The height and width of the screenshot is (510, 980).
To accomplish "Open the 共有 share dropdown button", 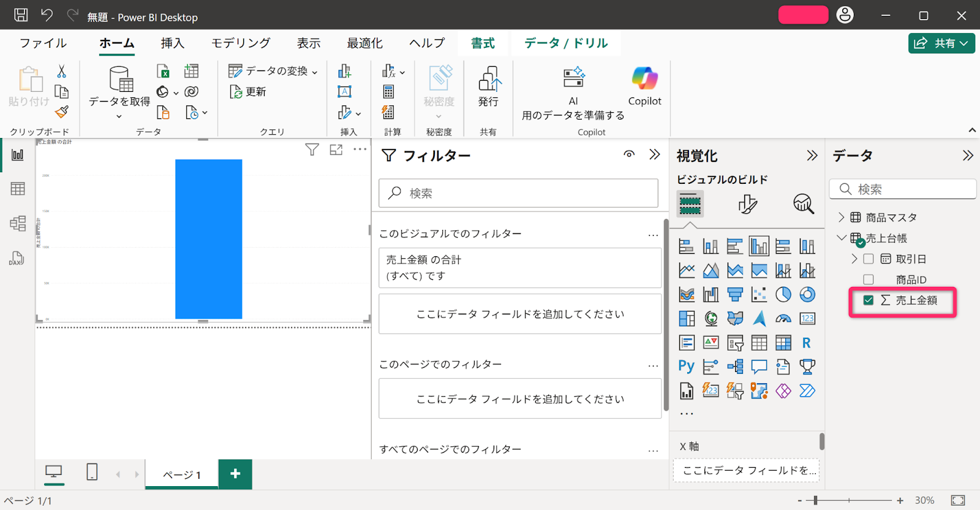I will [x=941, y=43].
